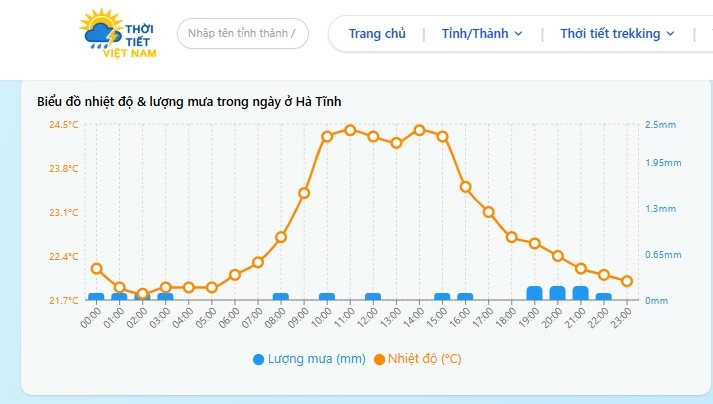Focus the Nhập tên tỉnh thành search box
This screenshot has height=404, width=713.
pyautogui.click(x=243, y=34)
